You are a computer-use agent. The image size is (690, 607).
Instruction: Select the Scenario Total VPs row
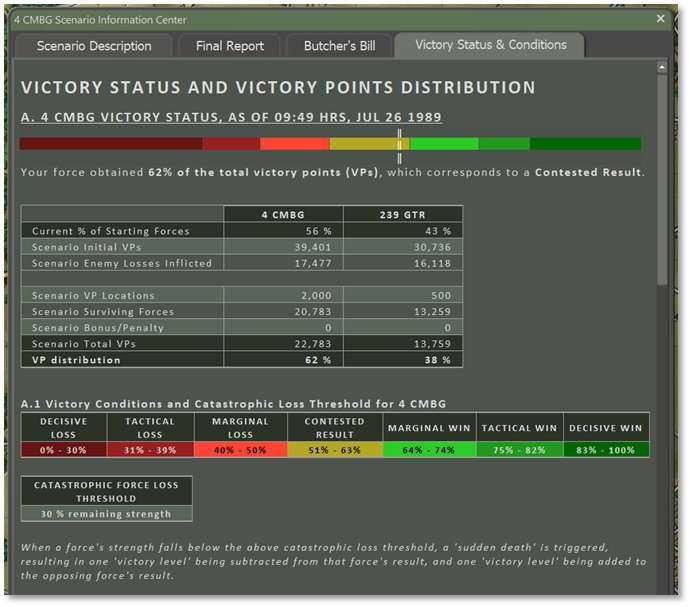pyautogui.click(x=241, y=344)
